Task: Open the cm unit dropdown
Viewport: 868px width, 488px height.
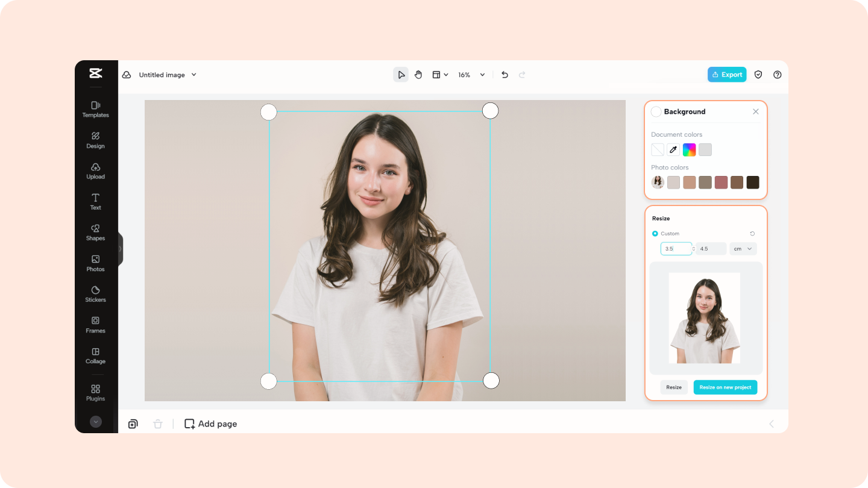Action: (743, 249)
